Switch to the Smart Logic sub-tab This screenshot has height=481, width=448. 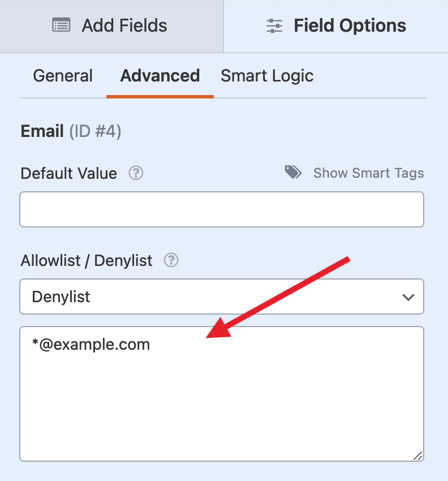tap(267, 76)
